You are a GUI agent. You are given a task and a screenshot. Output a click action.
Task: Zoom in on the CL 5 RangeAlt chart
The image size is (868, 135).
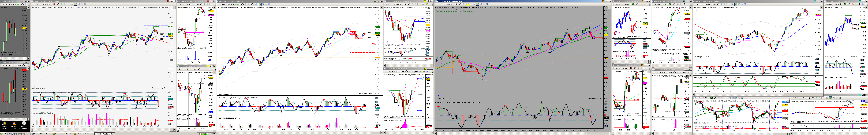(412, 4)
